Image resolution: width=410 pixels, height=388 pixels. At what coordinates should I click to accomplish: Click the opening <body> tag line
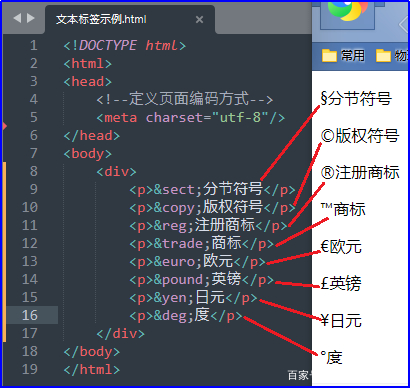point(88,153)
